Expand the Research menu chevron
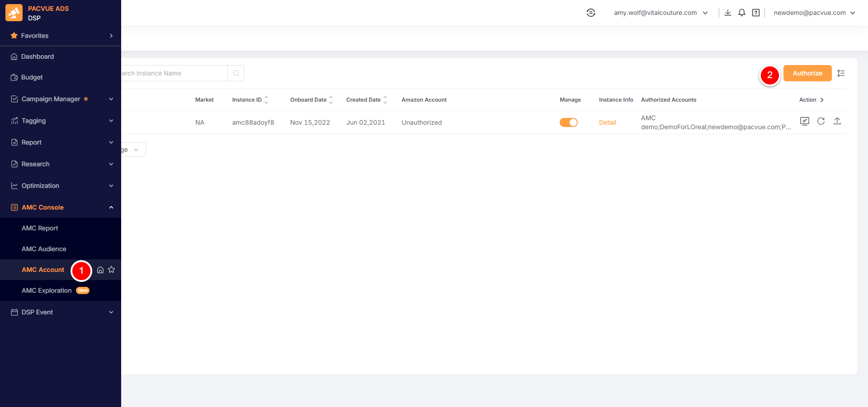The height and width of the screenshot is (407, 868). pyautogui.click(x=111, y=164)
